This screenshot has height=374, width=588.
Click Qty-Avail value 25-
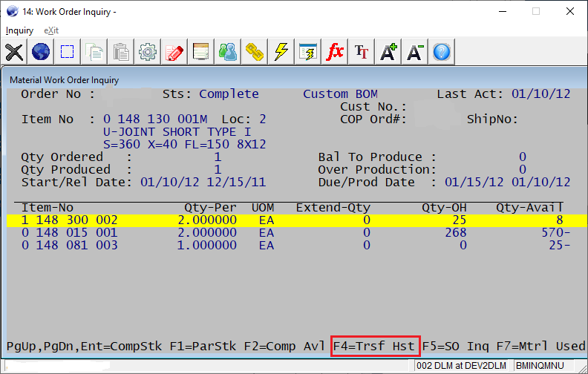tap(560, 246)
